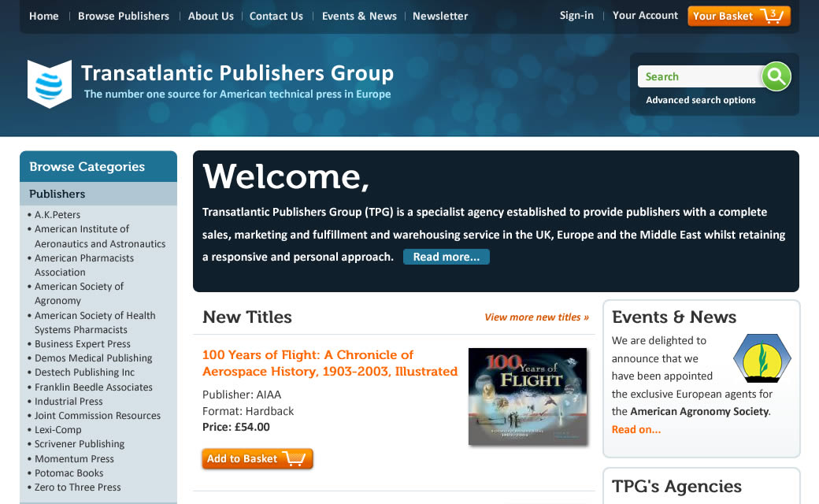Click the Format: Hardback text
This screenshot has height=504, width=819.
[248, 411]
